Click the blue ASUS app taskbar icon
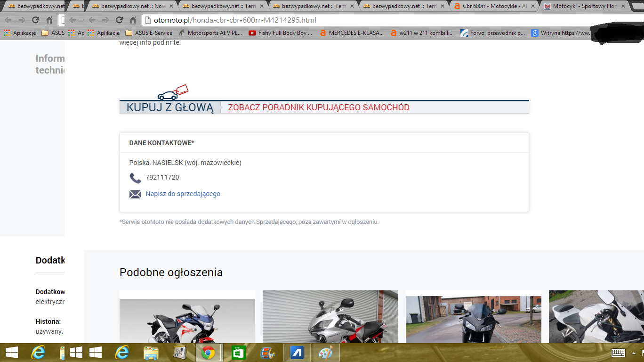The height and width of the screenshot is (362, 644). (x=296, y=353)
